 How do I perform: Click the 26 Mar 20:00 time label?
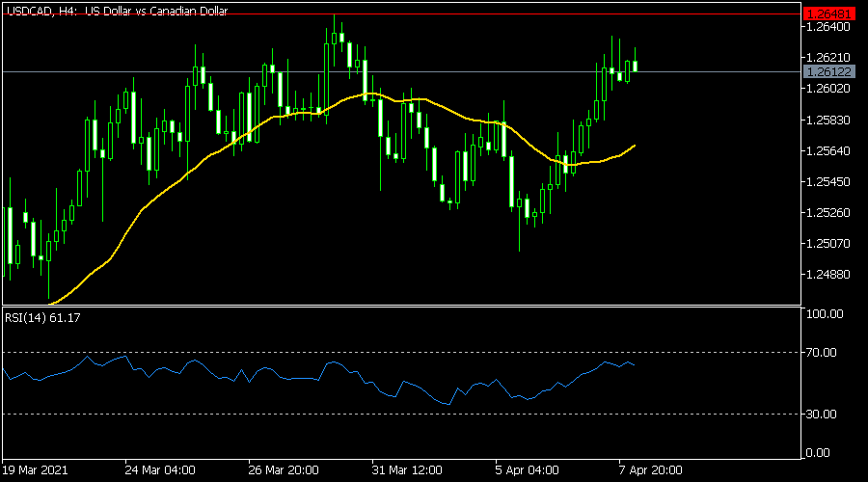(x=284, y=470)
